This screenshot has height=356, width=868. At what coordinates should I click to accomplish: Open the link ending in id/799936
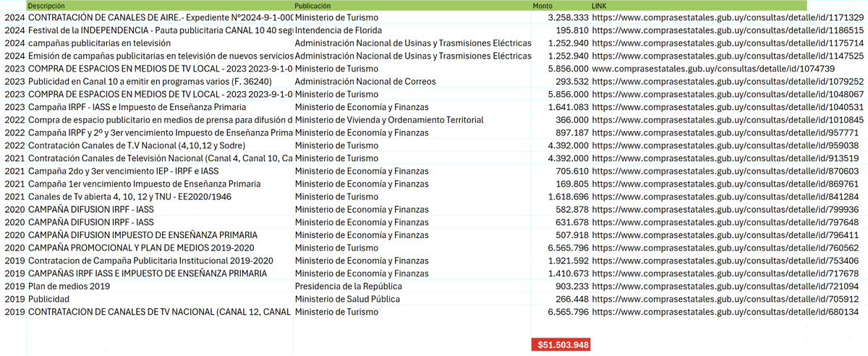click(x=725, y=209)
